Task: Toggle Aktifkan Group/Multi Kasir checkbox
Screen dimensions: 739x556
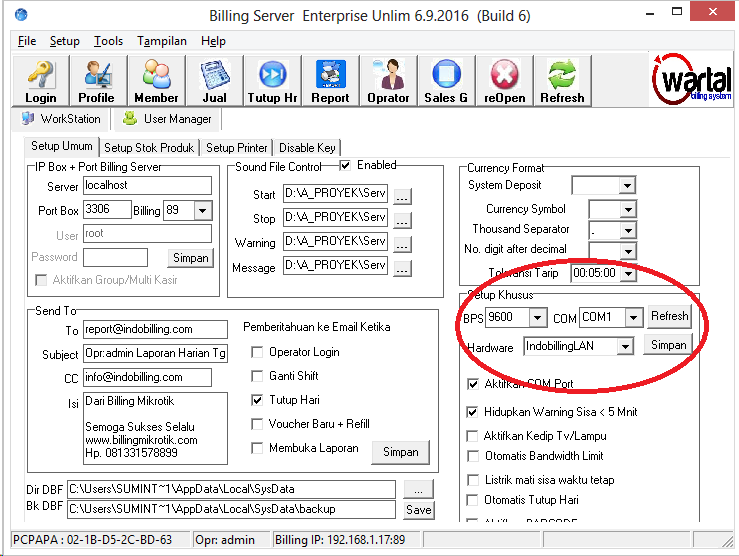Action: click(41, 280)
